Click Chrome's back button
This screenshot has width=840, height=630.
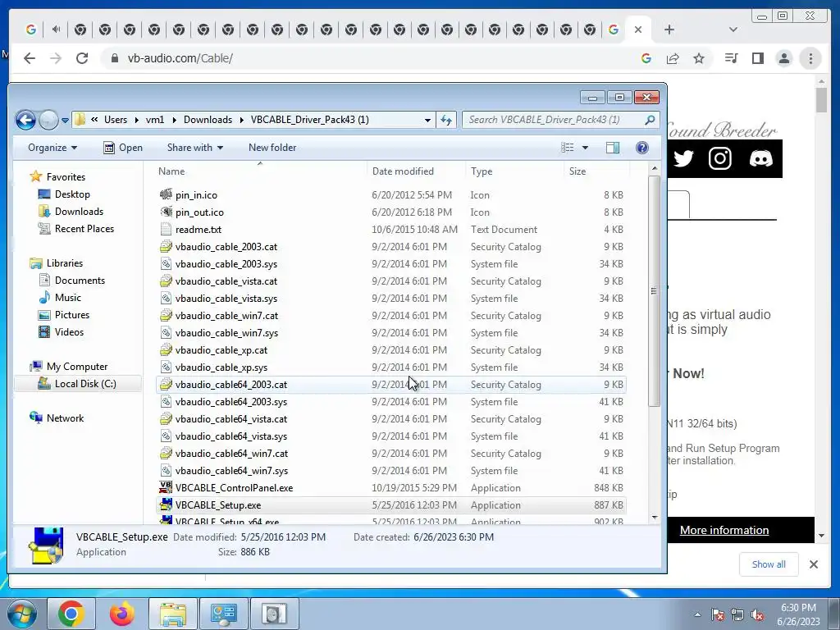click(30, 58)
